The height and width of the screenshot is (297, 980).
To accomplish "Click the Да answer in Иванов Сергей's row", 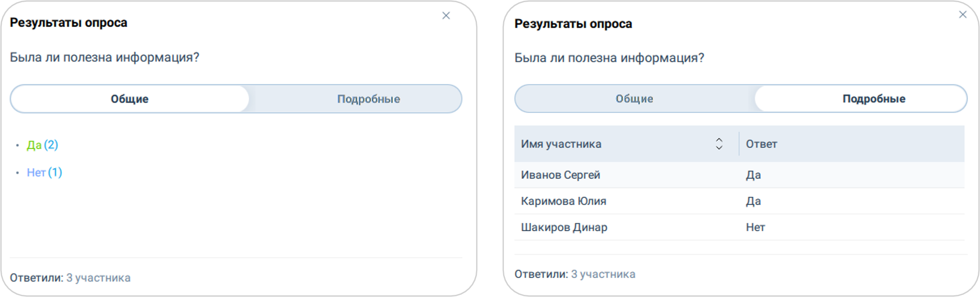I will [753, 175].
